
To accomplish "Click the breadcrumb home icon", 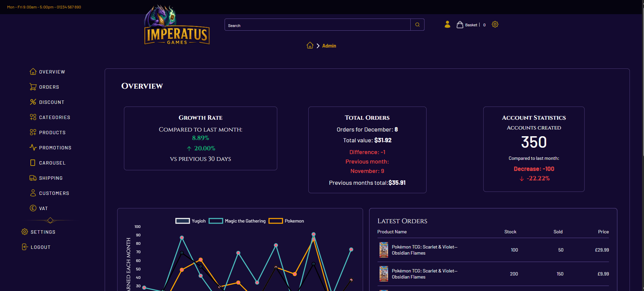I will pos(310,45).
